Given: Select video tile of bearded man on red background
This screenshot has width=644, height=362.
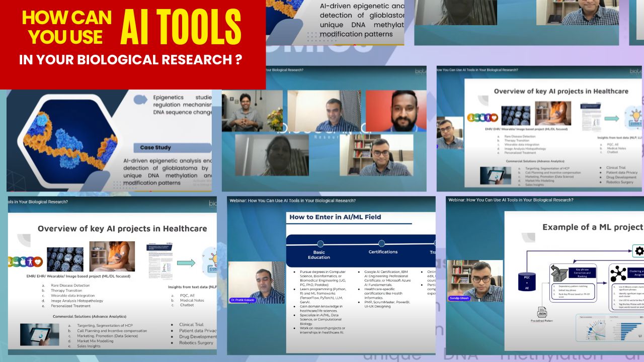Looking at the screenshot, I should pos(396,111).
